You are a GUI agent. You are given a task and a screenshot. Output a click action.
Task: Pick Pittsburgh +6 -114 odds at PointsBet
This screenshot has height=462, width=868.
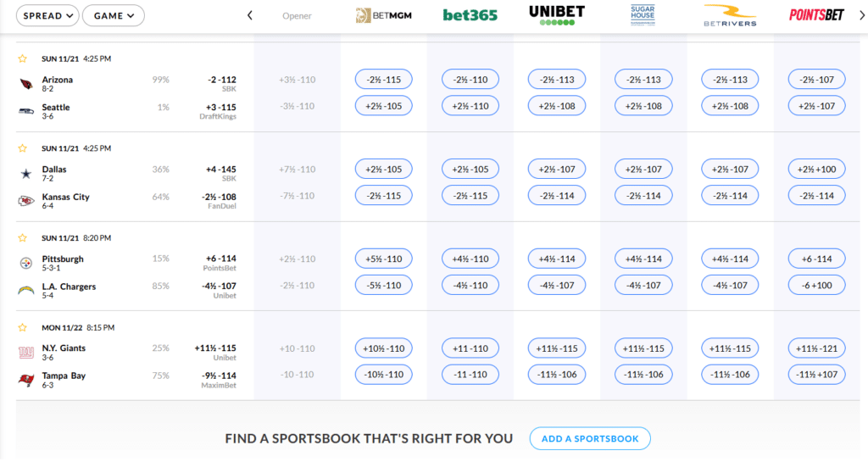click(x=816, y=259)
